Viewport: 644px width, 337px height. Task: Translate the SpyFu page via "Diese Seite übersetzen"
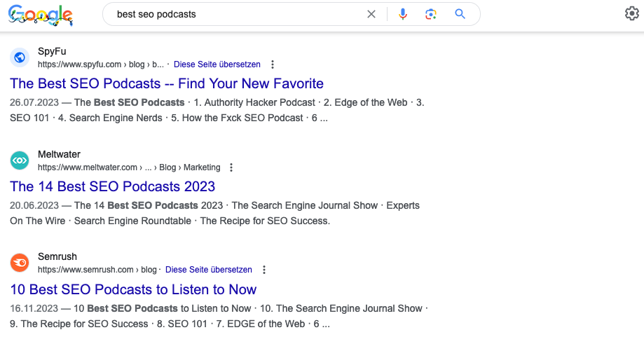[217, 64]
